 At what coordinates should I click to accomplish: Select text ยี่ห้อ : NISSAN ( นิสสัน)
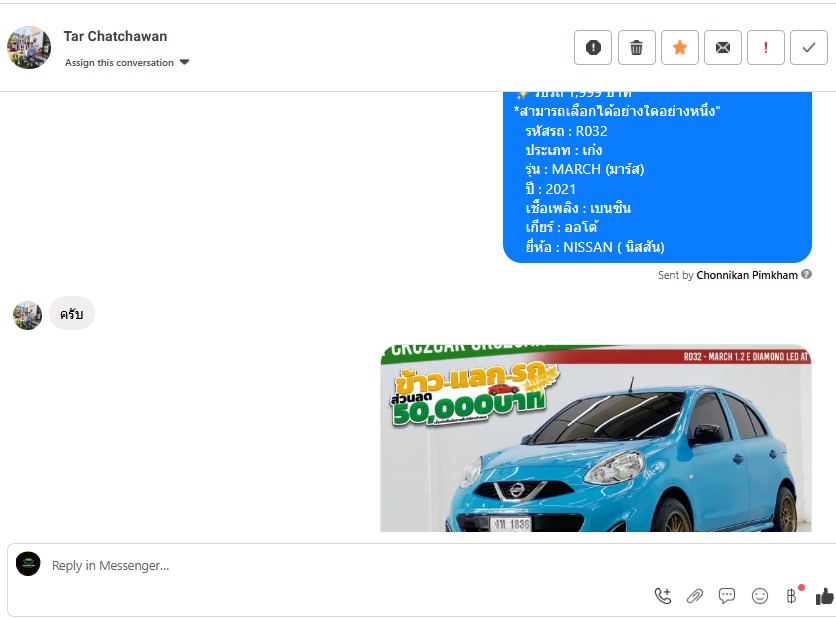pos(595,247)
